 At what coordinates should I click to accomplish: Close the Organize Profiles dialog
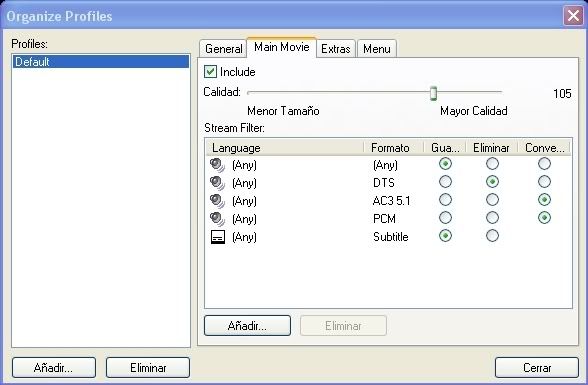click(x=573, y=16)
